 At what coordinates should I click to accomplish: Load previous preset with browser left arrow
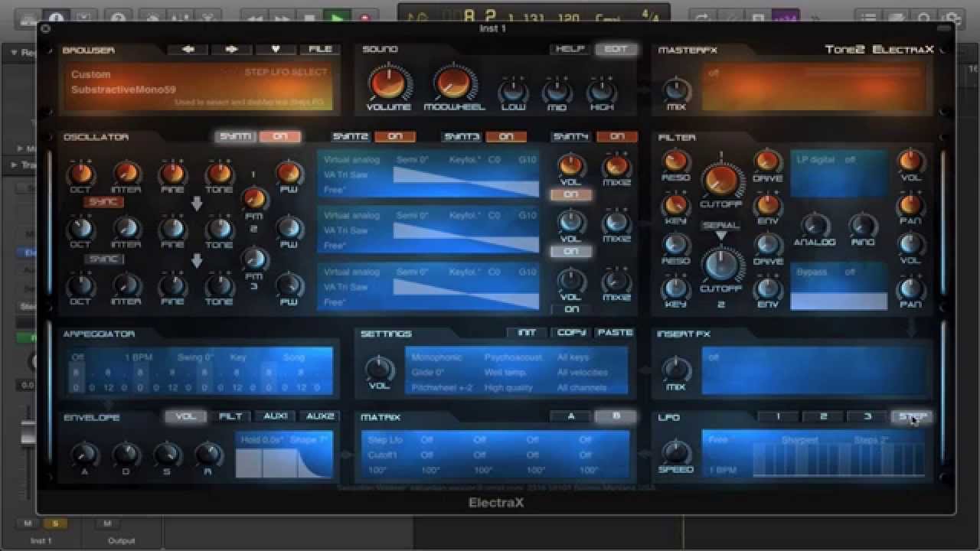tap(188, 49)
